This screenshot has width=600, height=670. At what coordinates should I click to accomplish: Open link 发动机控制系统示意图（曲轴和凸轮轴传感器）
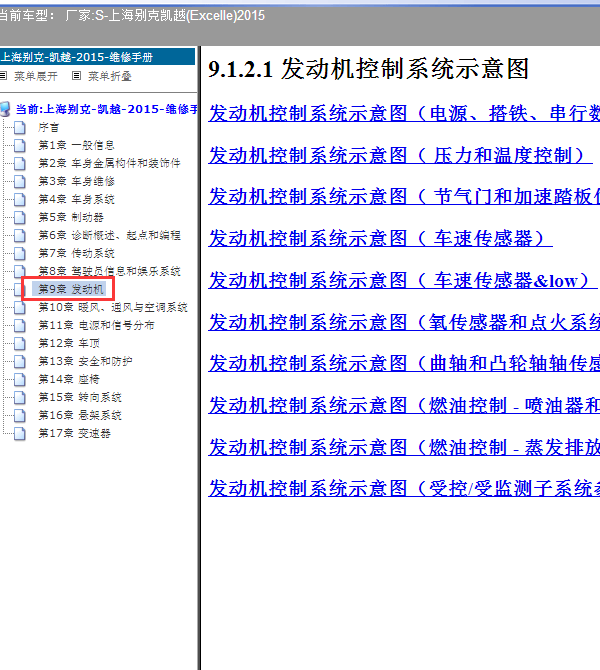point(404,364)
